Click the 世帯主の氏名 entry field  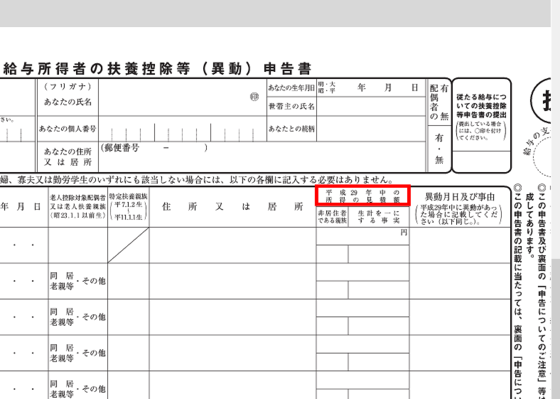point(371,106)
